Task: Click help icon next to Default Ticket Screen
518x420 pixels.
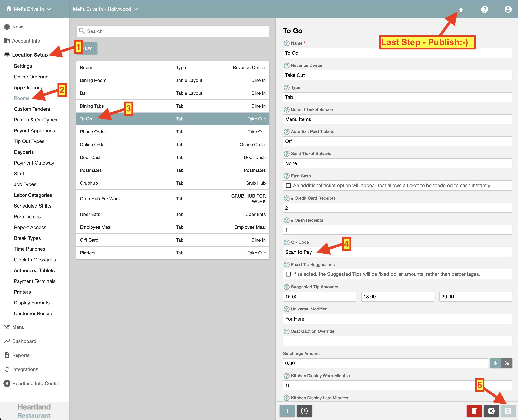Action: (x=286, y=110)
